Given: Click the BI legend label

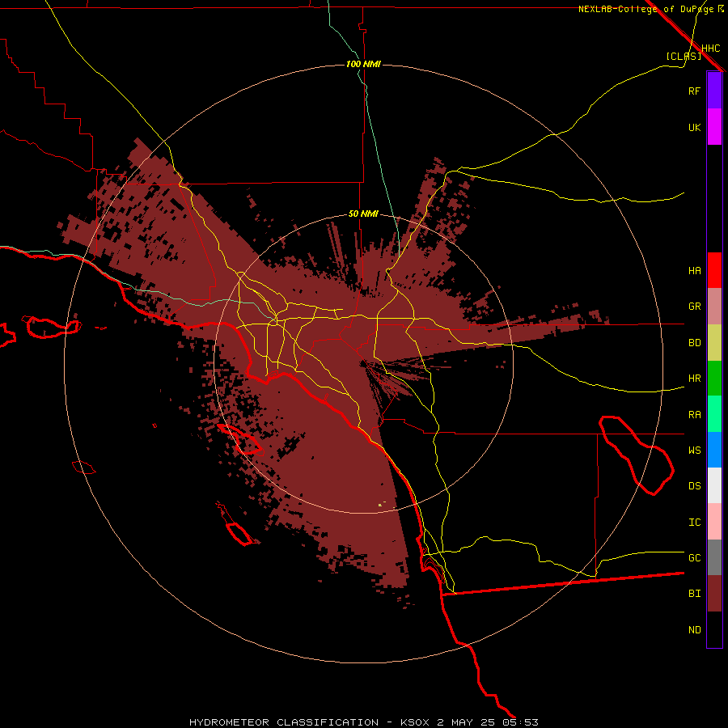Looking at the screenshot, I should (x=694, y=594).
